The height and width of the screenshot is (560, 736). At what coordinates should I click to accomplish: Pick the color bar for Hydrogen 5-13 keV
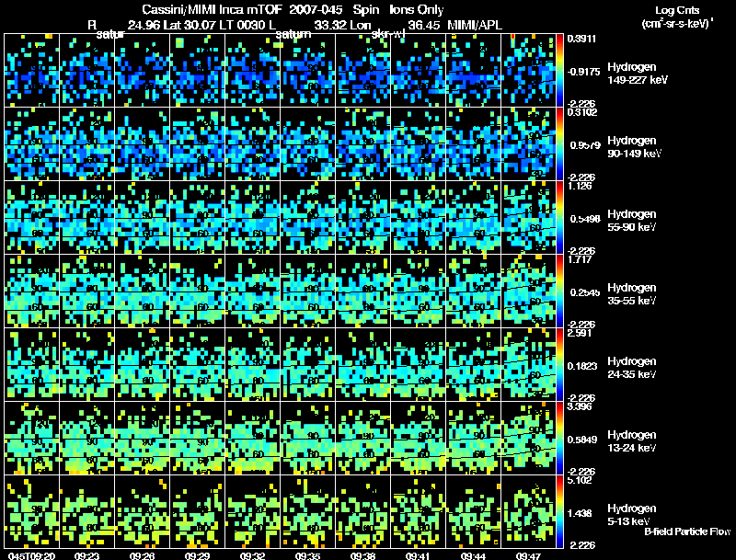559,511
